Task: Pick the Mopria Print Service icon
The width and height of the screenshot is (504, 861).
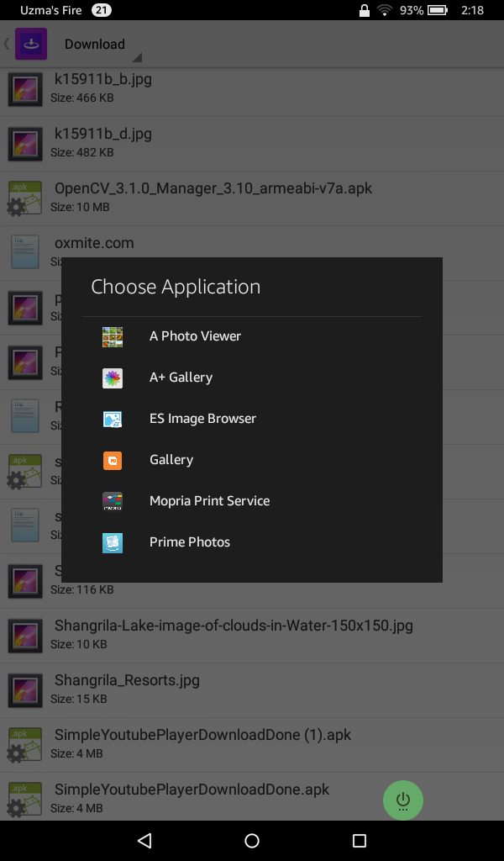Action: (113, 501)
